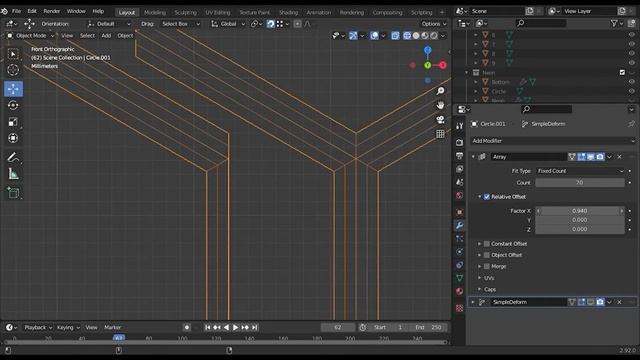Toggle Neon collection exclude checkbox
640x360 pixels.
[x=622, y=72]
